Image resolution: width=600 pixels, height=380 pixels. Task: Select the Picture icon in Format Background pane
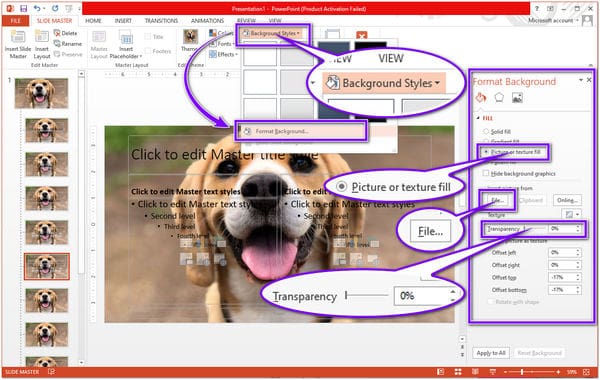tap(517, 98)
